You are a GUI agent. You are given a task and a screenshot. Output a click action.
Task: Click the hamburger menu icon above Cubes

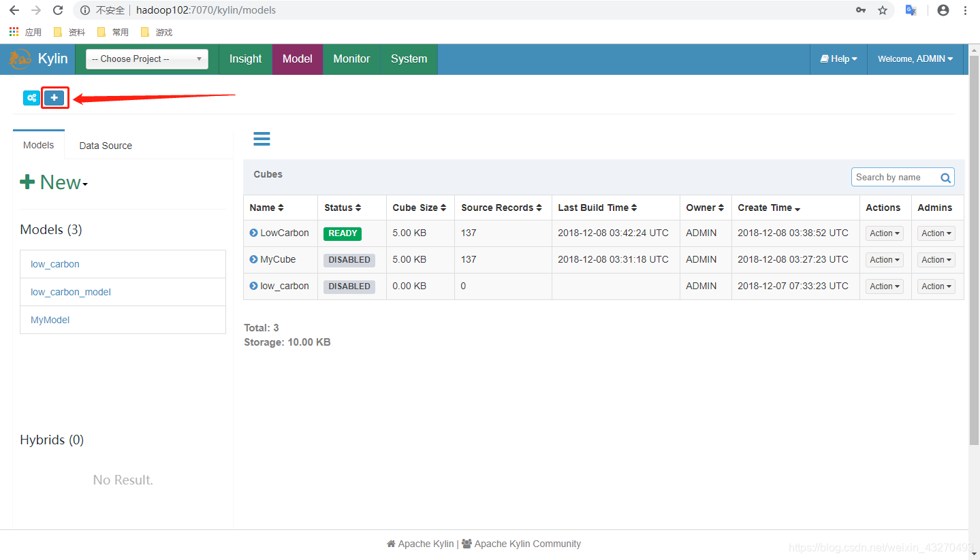[x=262, y=139]
